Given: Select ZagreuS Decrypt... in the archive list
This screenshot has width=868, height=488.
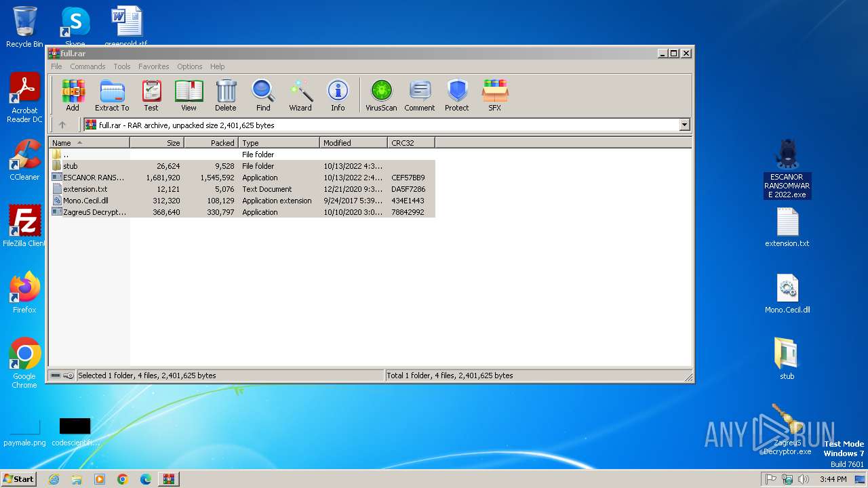Looking at the screenshot, I should tap(242, 212).
